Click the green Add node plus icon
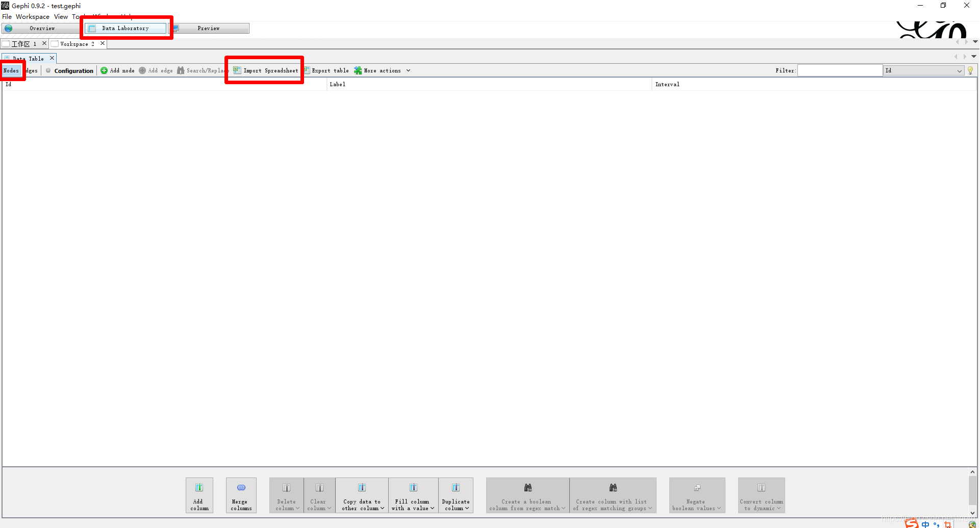Viewport: 980px width, 528px height. pyautogui.click(x=104, y=71)
